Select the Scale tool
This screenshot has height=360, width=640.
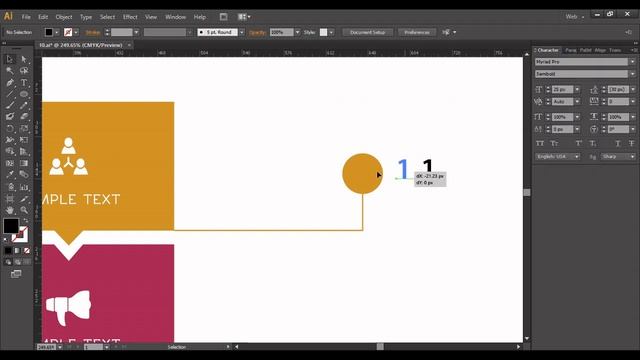pos(24,129)
